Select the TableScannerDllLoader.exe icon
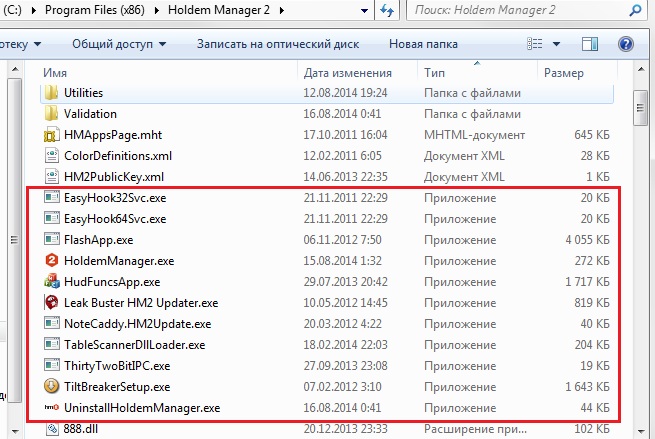Viewport: 655px width, 439px height. pos(52,344)
